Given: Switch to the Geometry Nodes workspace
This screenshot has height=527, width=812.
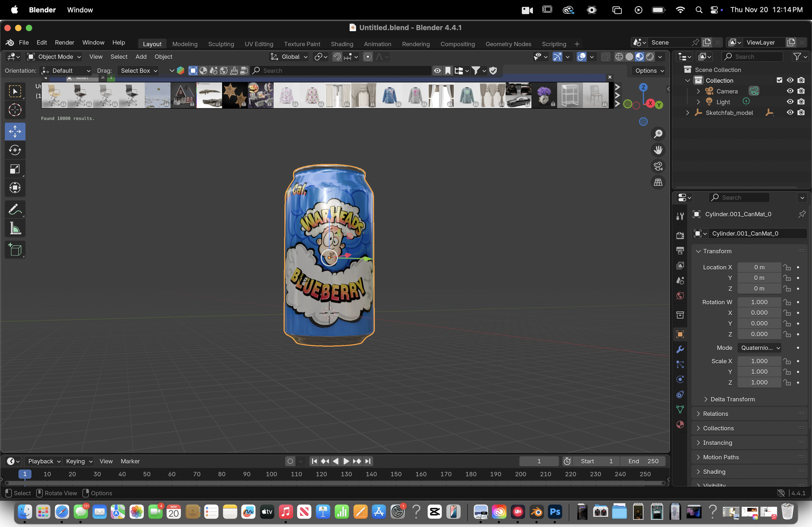Looking at the screenshot, I should [x=508, y=44].
